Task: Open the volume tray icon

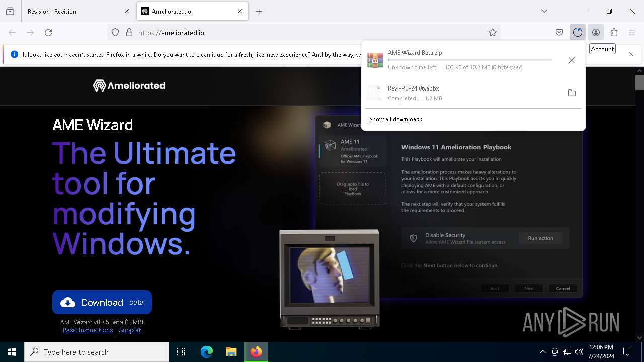Action: (x=579, y=352)
